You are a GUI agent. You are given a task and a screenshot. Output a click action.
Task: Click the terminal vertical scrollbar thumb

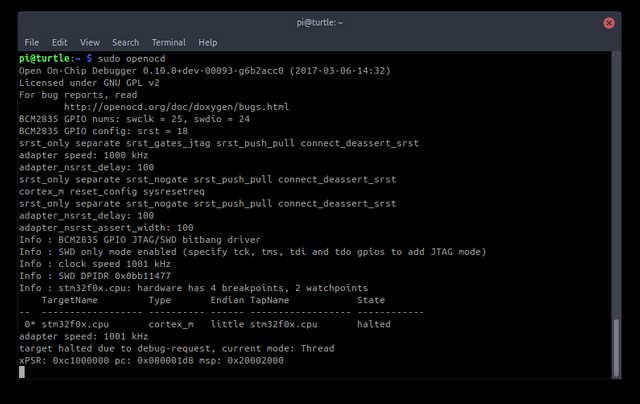click(x=616, y=348)
